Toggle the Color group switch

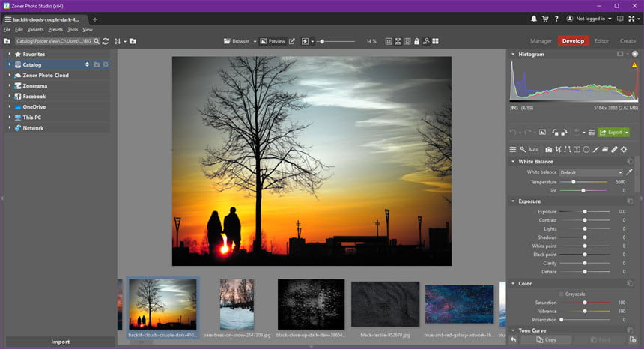(630, 283)
